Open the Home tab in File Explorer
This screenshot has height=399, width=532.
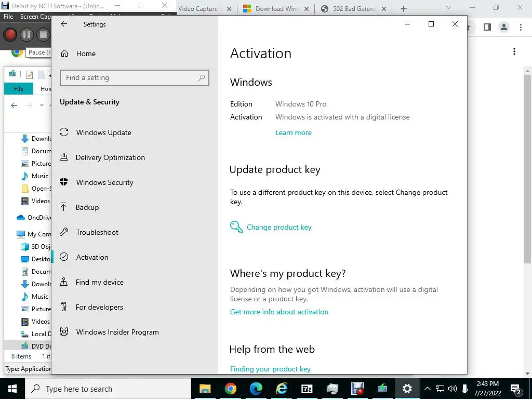point(45,89)
